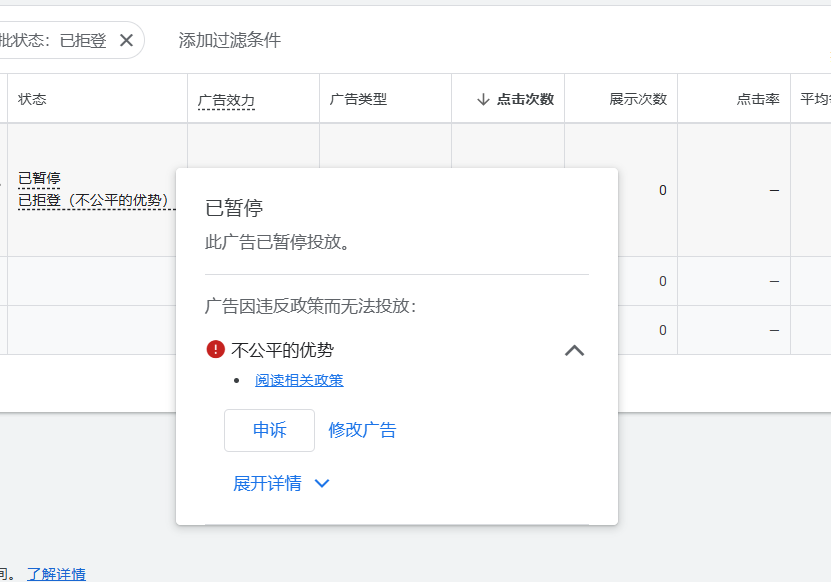831x582 pixels.
Task: Expand details via 展开详情 text
Action: (267, 484)
